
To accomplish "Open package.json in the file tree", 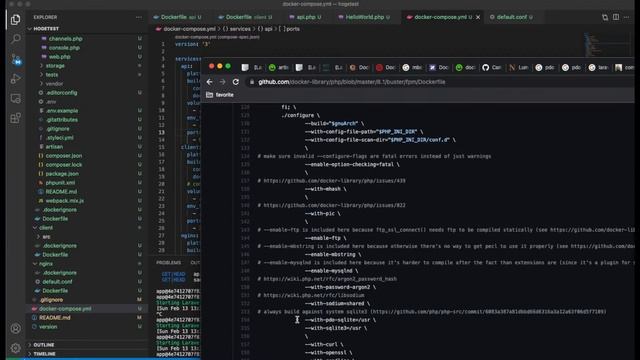I will point(62,173).
